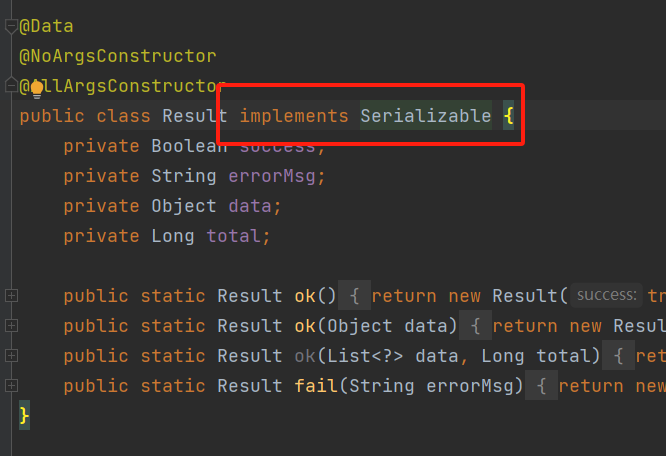Place cursor on the implements keyword
This screenshot has width=666, height=456.
tap(294, 116)
